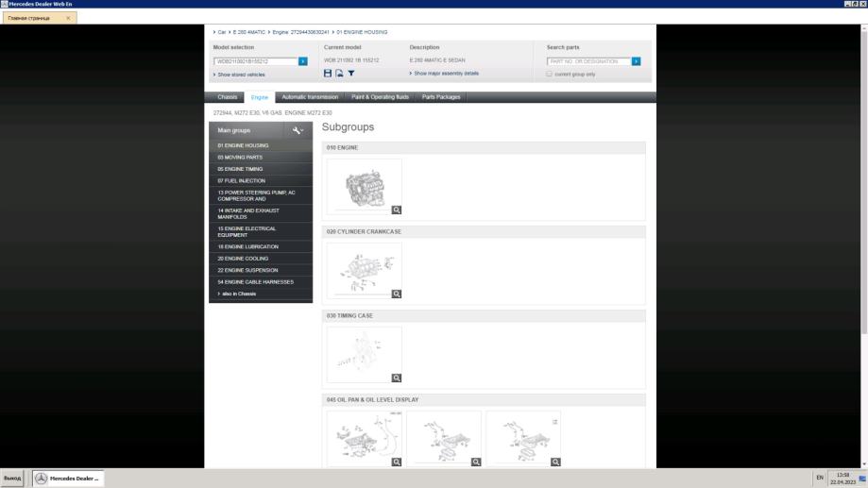Image resolution: width=868 pixels, height=488 pixels.
Task: Click the 030 TIMING CASE subgroup header
Action: click(484, 316)
